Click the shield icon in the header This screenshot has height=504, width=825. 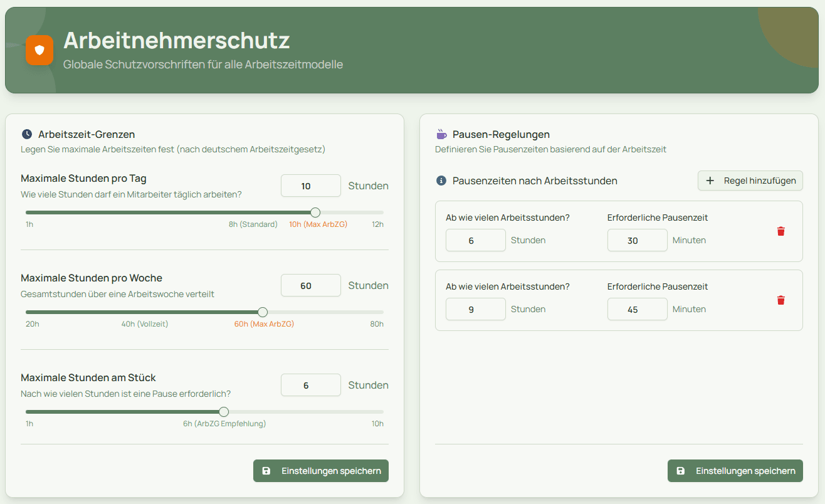(39, 50)
